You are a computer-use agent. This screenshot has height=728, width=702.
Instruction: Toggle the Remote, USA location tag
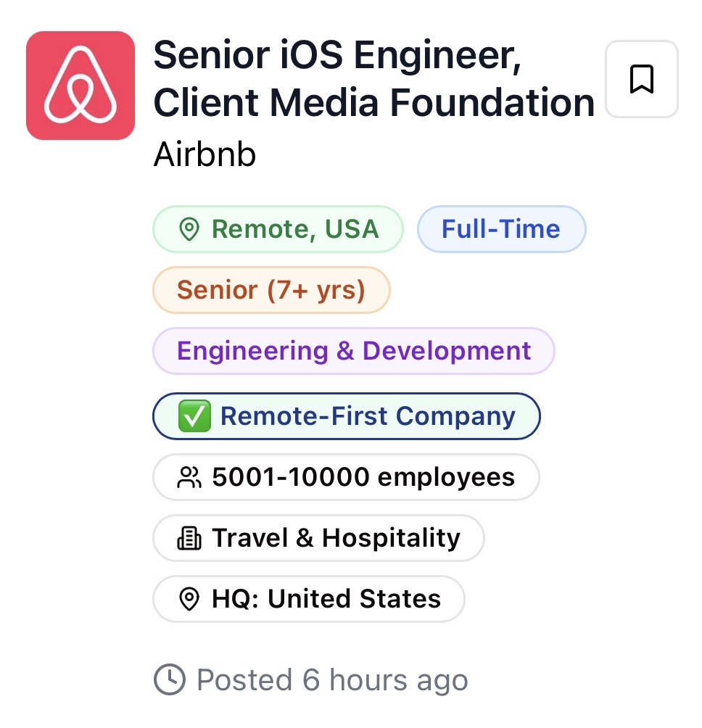point(277,228)
